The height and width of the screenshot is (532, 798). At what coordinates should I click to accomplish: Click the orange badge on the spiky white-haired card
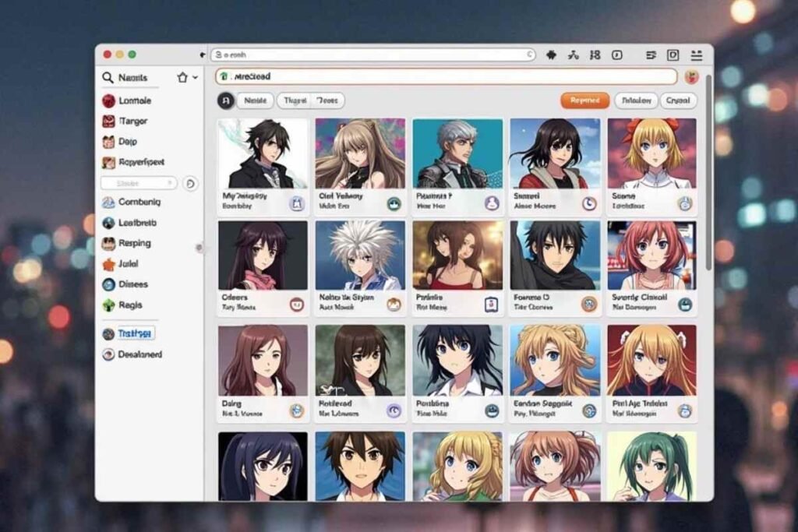point(394,305)
